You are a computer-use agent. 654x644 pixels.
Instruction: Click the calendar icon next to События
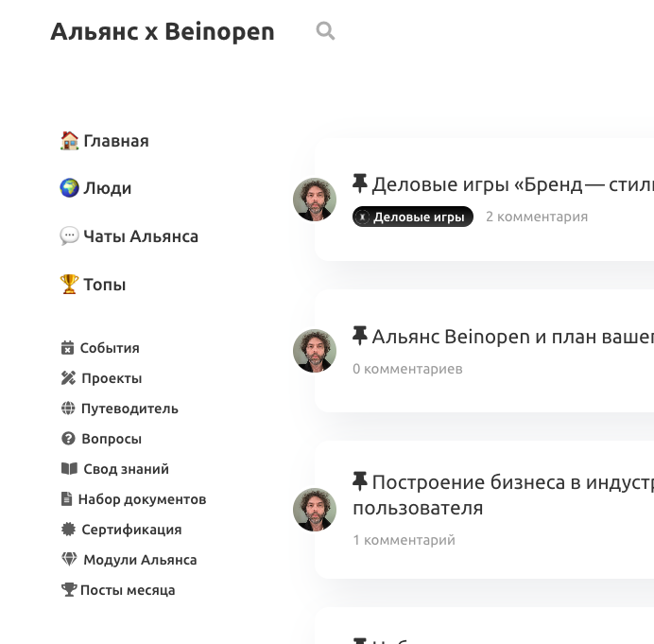coord(67,347)
